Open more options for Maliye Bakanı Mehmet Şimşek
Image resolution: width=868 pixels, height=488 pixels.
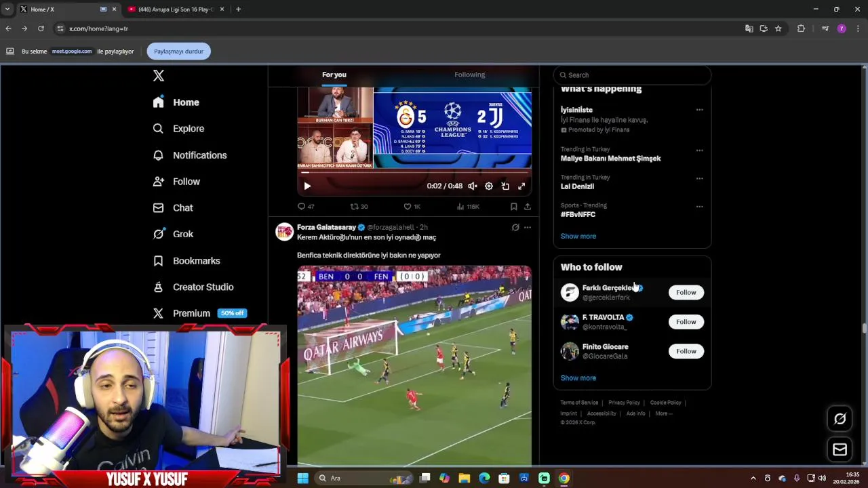pyautogui.click(x=699, y=150)
